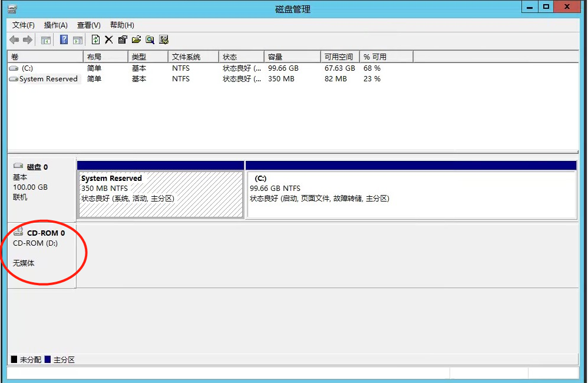Open the 查看(V) menu
The width and height of the screenshot is (588, 383).
pyautogui.click(x=89, y=25)
